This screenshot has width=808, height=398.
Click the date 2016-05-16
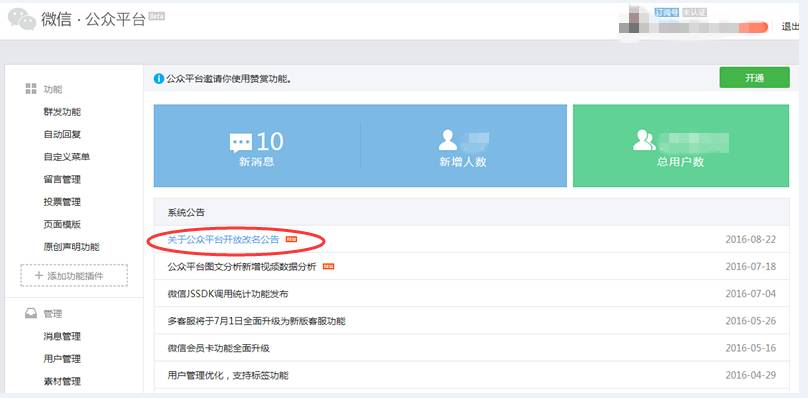[x=750, y=348]
